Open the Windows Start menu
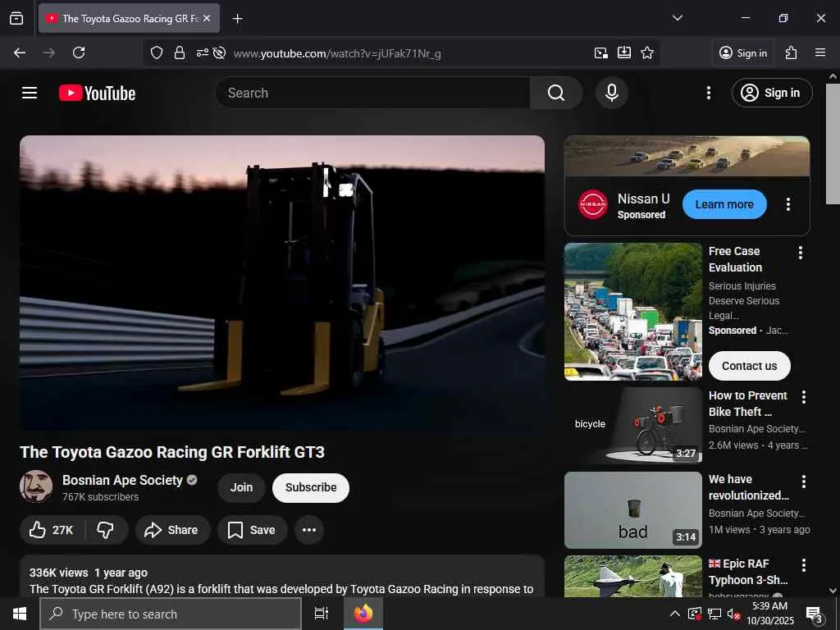840x630 pixels. pos(20,614)
